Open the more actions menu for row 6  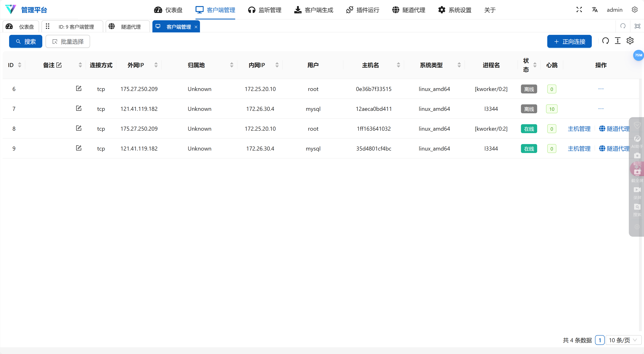pos(601,89)
